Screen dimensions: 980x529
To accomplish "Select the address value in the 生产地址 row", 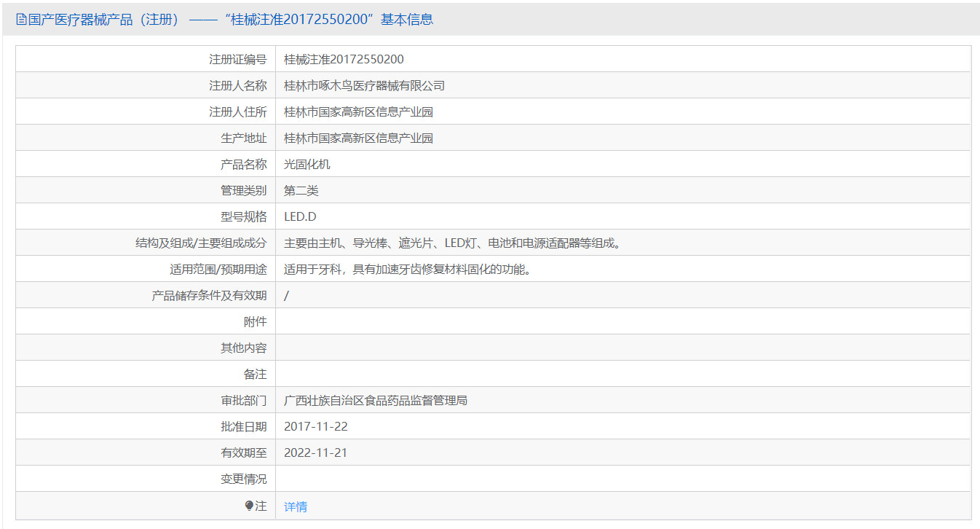I will point(358,138).
